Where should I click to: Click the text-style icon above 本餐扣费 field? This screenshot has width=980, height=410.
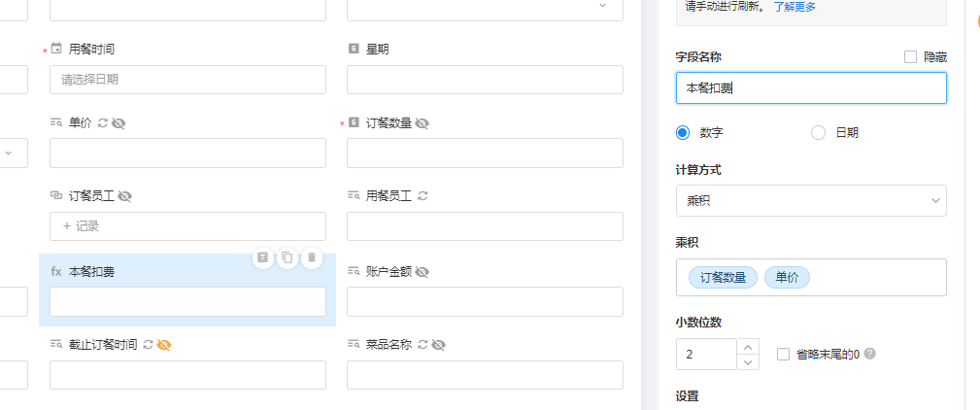(263, 257)
